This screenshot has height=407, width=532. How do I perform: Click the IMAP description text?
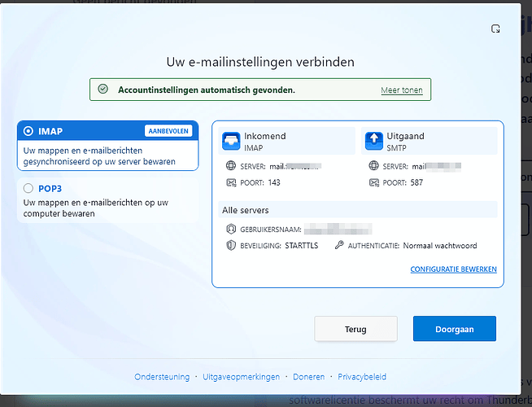coord(99,155)
